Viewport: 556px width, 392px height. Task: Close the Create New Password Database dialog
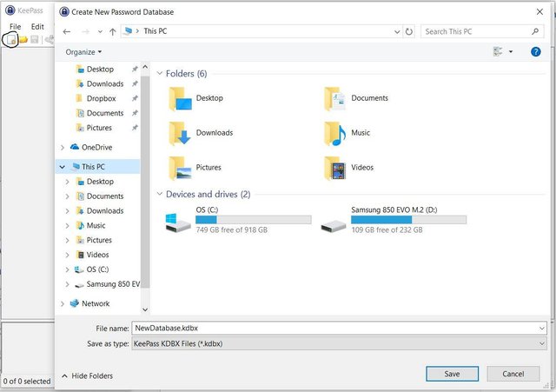(539, 11)
